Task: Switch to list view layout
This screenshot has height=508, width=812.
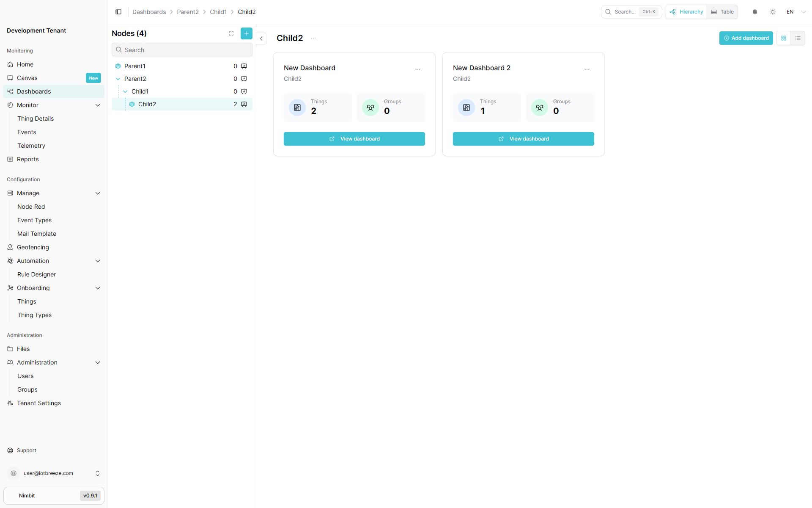Action: point(798,38)
